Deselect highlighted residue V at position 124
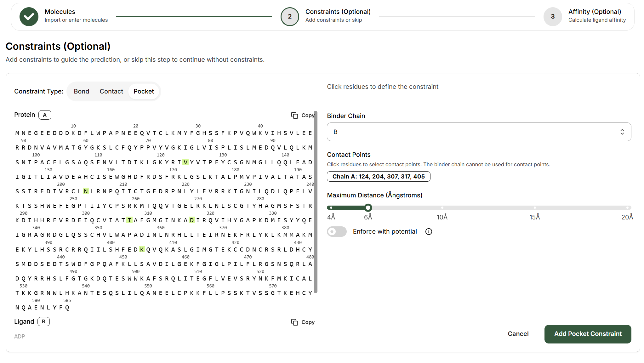644x363 pixels. click(185, 162)
